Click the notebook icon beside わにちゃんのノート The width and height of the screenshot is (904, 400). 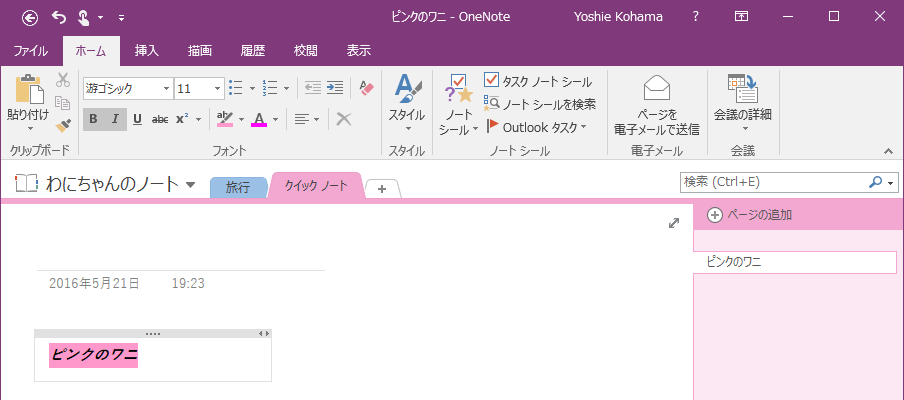(25, 184)
